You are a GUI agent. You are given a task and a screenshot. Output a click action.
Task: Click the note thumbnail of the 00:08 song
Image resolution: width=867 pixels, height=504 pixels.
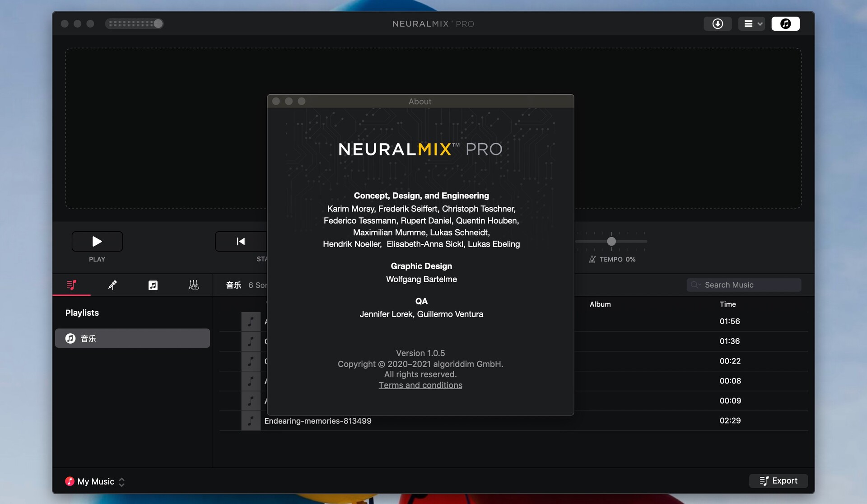[251, 381]
